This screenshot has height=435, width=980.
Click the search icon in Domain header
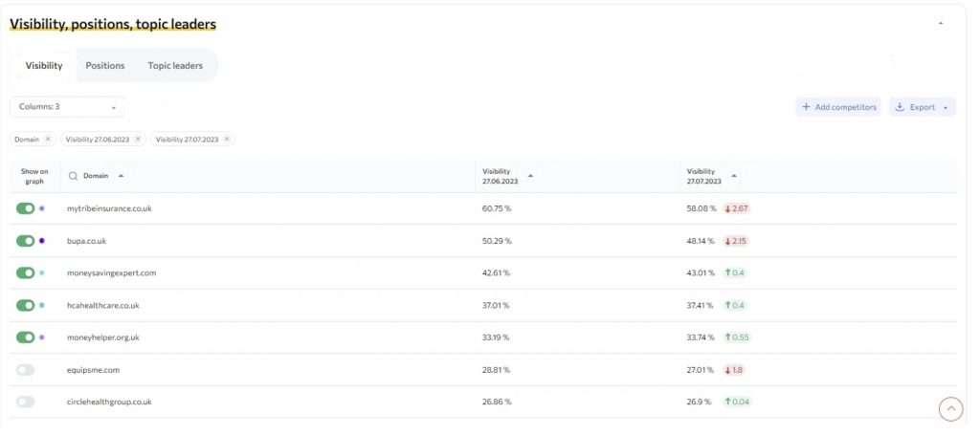point(73,176)
